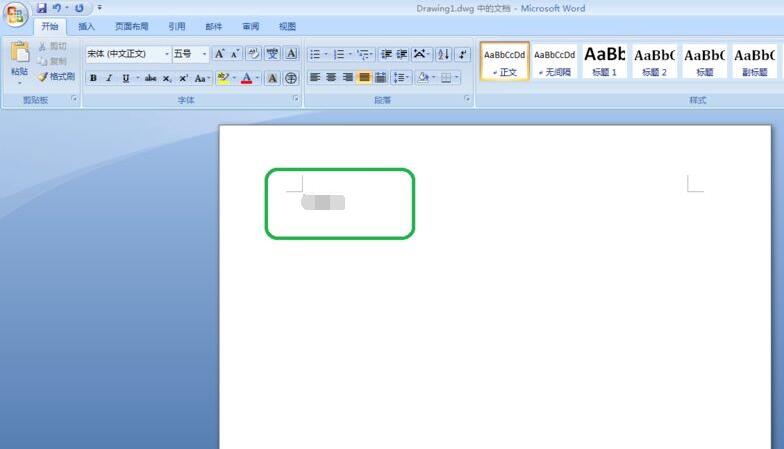This screenshot has height=449, width=784.
Task: Go to the 邮件 tab
Action: click(x=214, y=26)
